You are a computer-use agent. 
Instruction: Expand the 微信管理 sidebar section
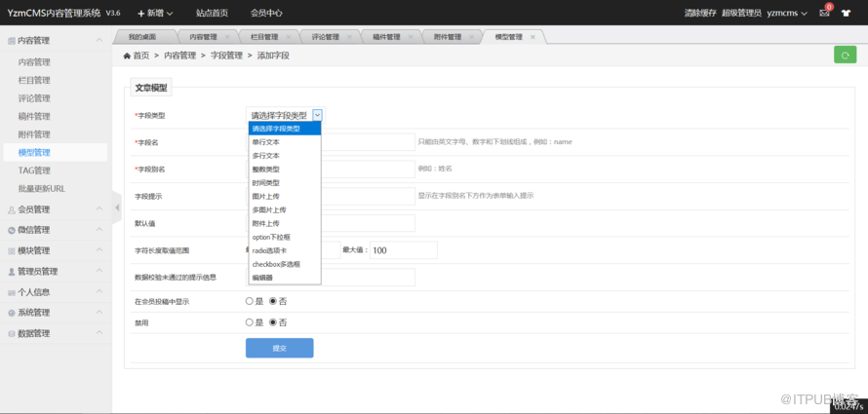tap(55, 230)
